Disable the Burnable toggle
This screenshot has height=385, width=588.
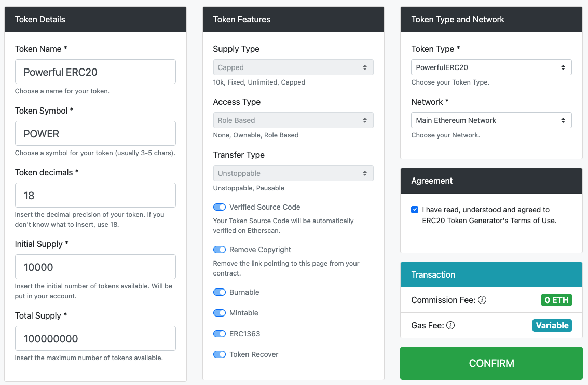220,292
